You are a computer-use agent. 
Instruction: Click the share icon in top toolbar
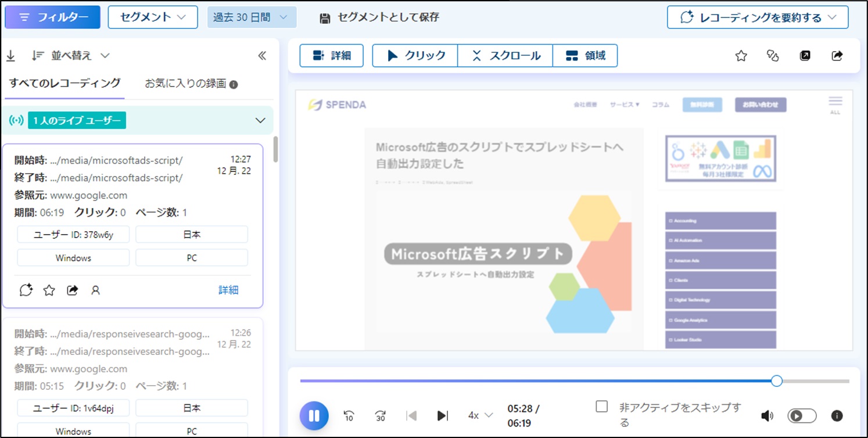837,56
